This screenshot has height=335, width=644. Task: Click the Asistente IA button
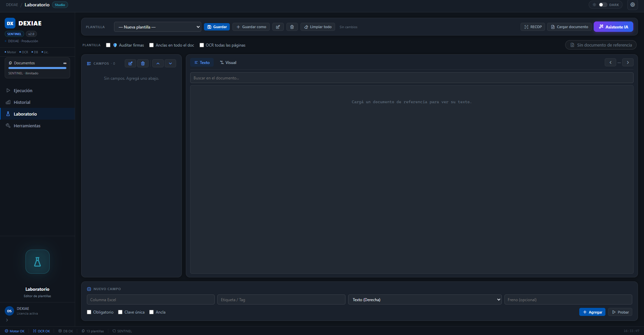tap(613, 27)
